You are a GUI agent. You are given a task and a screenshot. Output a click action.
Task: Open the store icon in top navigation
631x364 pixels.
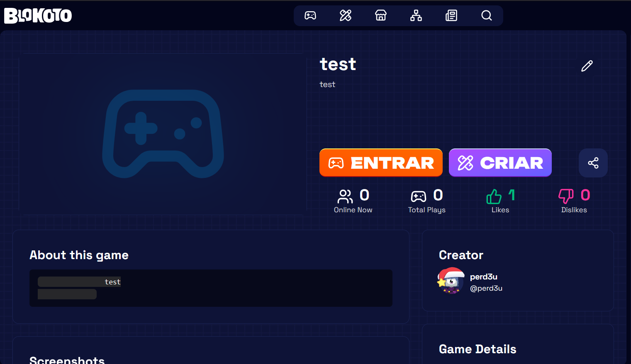click(x=380, y=16)
